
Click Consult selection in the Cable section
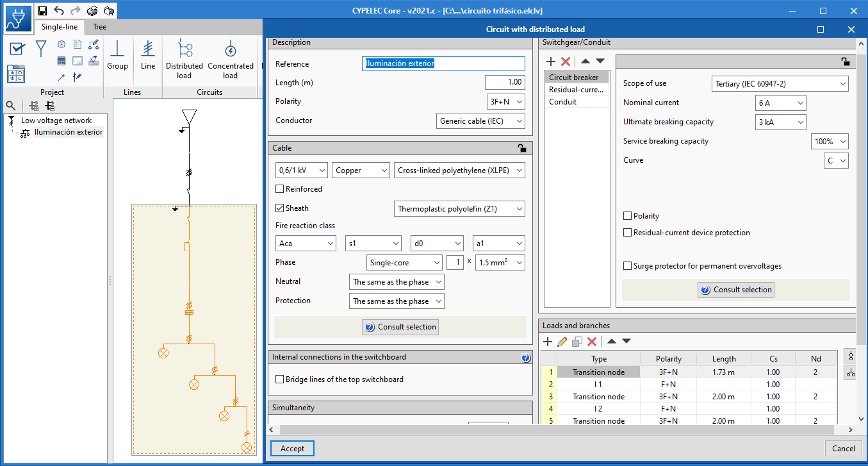[400, 327]
